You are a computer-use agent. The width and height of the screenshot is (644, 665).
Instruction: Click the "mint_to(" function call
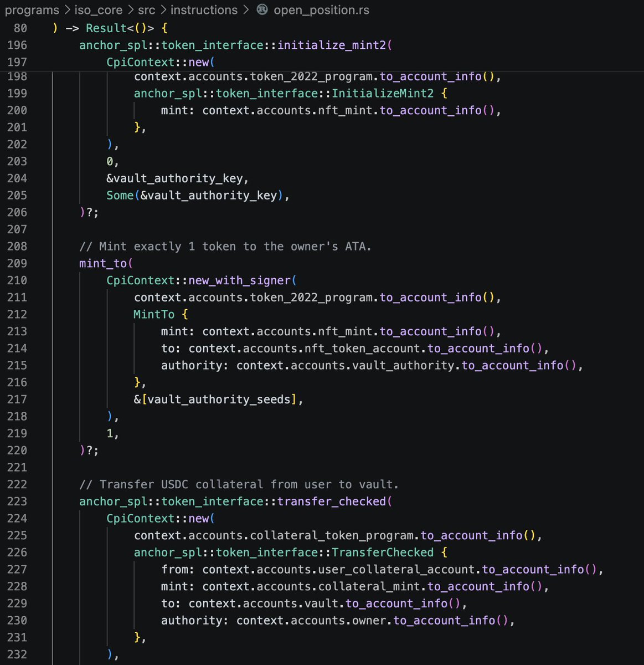tap(106, 263)
